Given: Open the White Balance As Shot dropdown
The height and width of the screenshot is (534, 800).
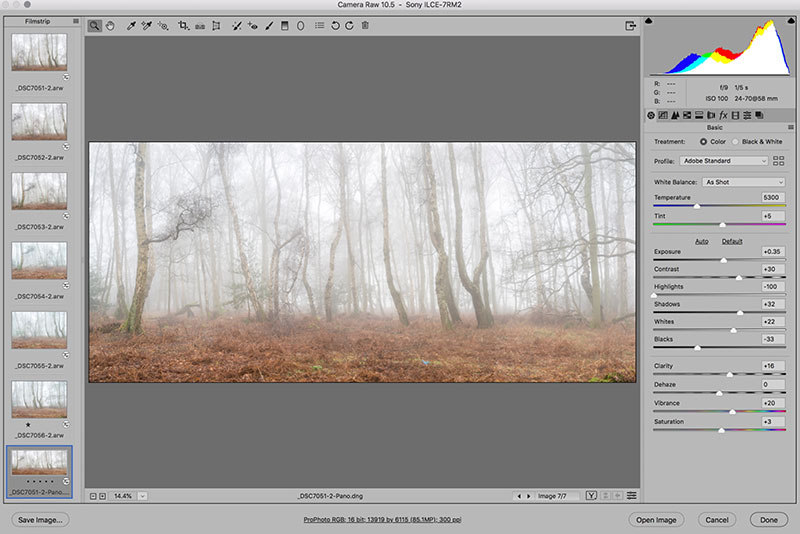Looking at the screenshot, I should (x=743, y=182).
